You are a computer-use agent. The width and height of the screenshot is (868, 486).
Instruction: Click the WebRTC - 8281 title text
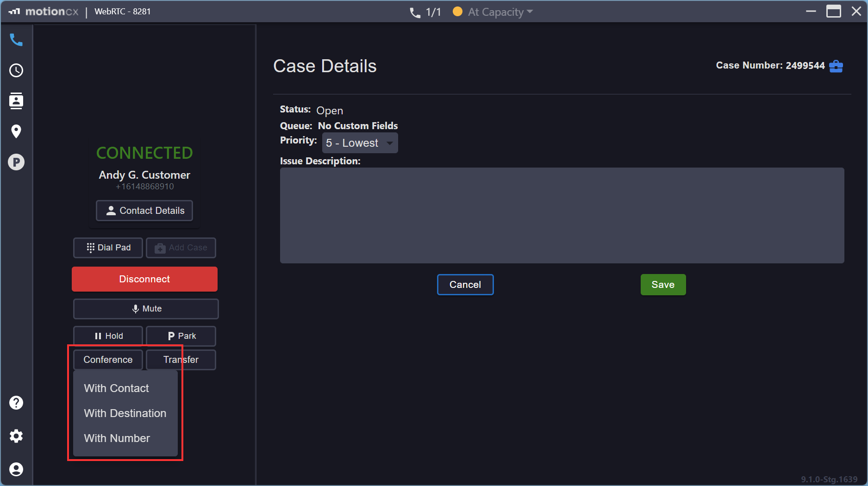click(x=123, y=12)
